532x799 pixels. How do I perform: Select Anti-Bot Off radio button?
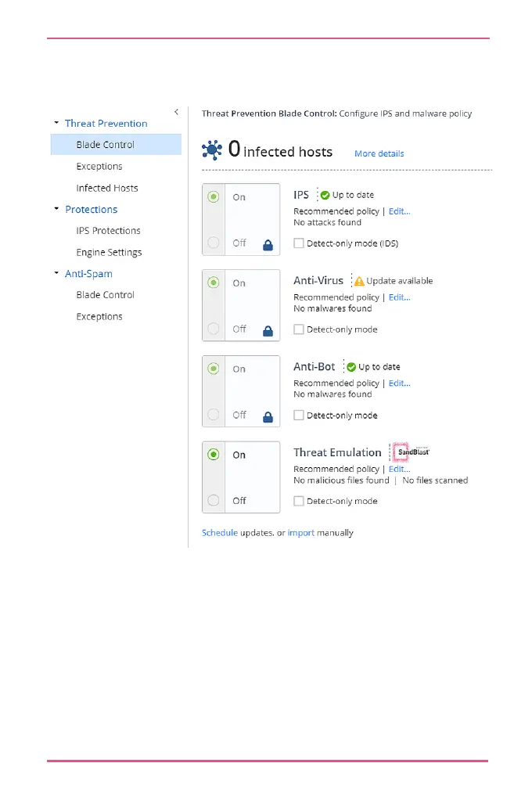[214, 414]
